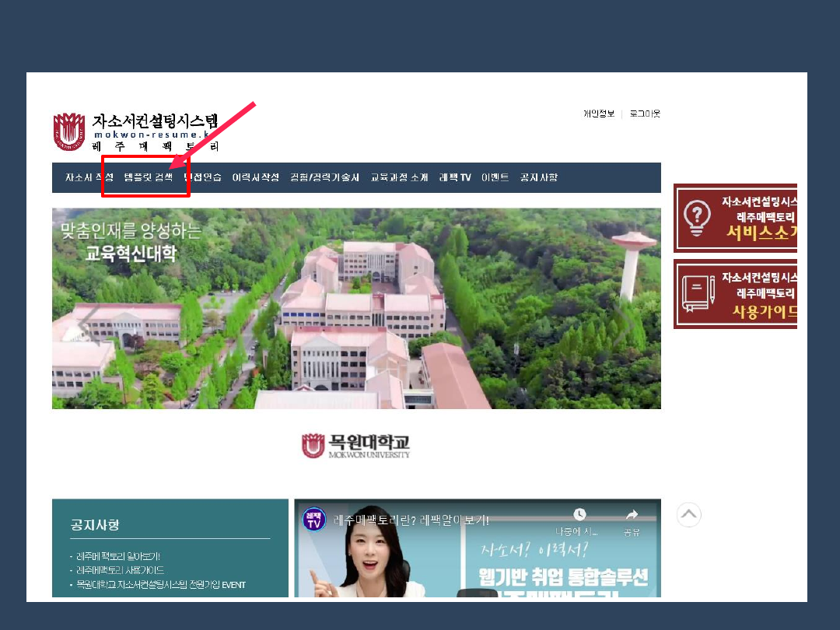
Task: Click the 레팩TV channel avatar on video
Action: (x=313, y=520)
